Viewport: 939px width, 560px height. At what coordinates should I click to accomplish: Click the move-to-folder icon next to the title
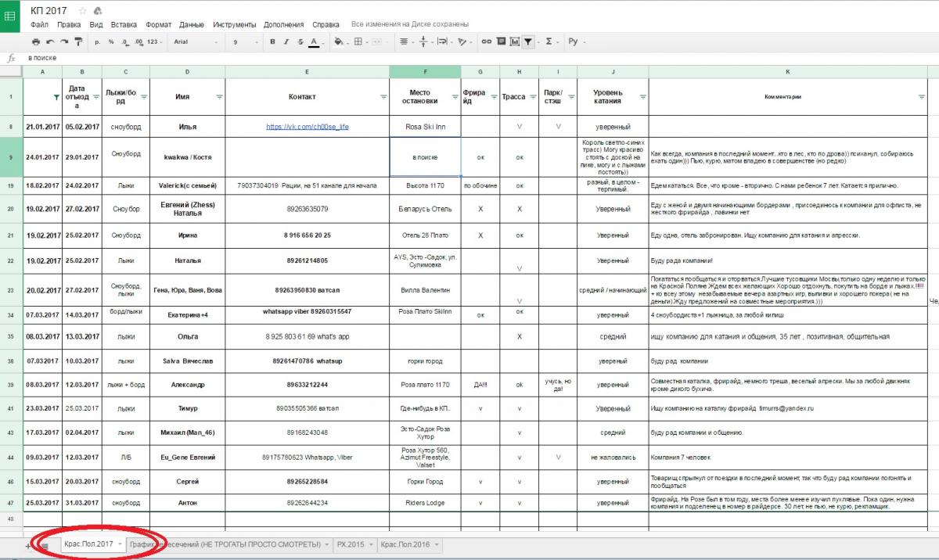[x=98, y=11]
